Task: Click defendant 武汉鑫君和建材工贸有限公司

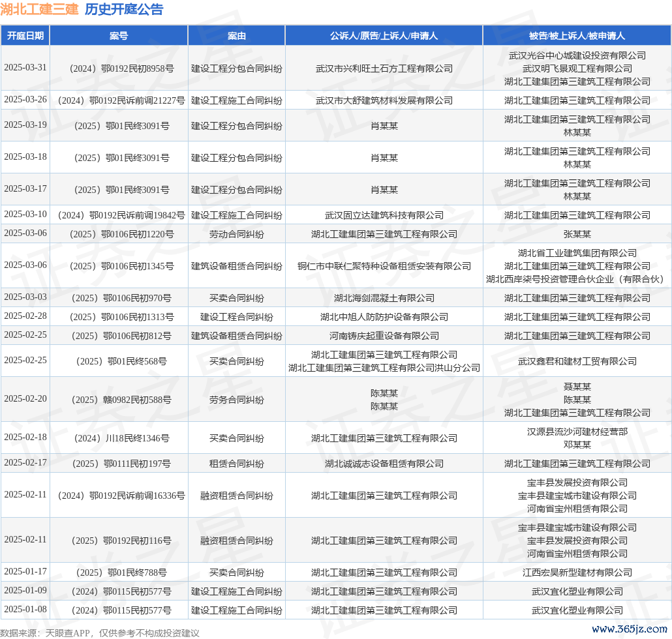Action: pyautogui.click(x=577, y=361)
